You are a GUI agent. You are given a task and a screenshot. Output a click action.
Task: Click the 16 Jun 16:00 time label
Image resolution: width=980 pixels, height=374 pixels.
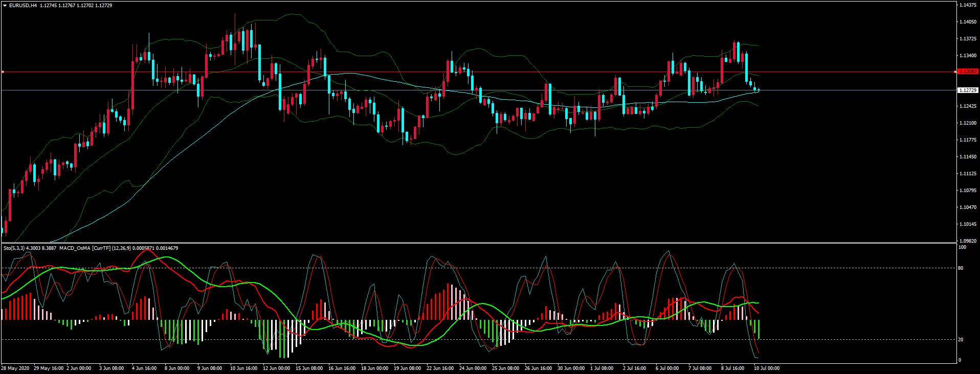[x=342, y=368]
